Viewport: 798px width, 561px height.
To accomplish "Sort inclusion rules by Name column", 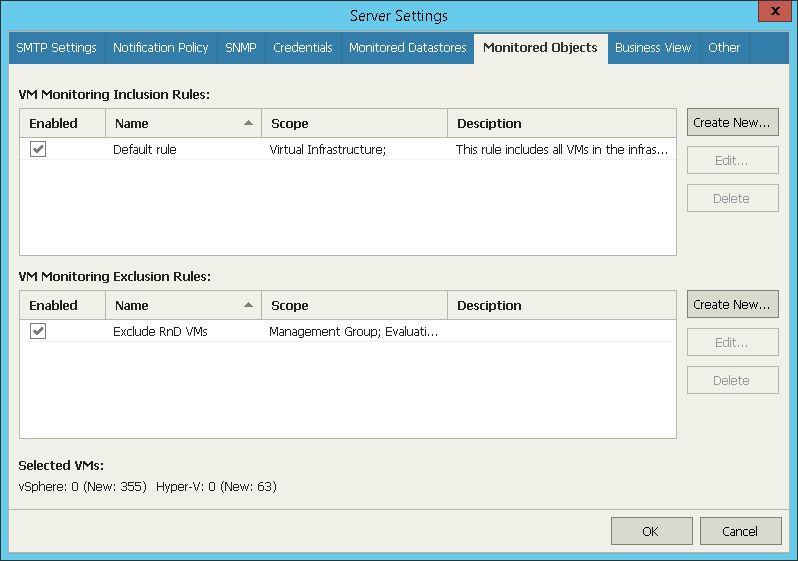I will (184, 123).
